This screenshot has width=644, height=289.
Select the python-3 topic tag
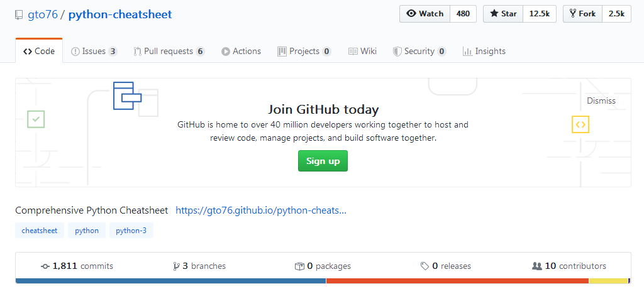[131, 231]
